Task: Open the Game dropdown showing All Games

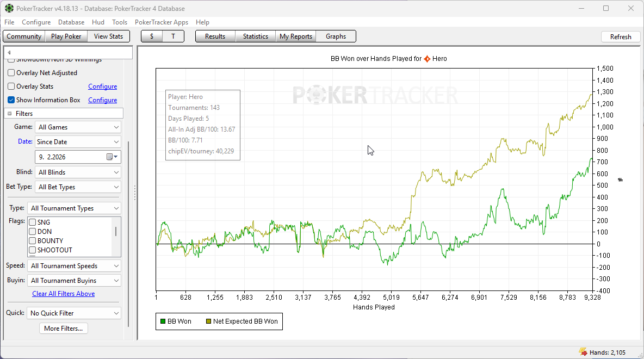Action: pos(78,127)
